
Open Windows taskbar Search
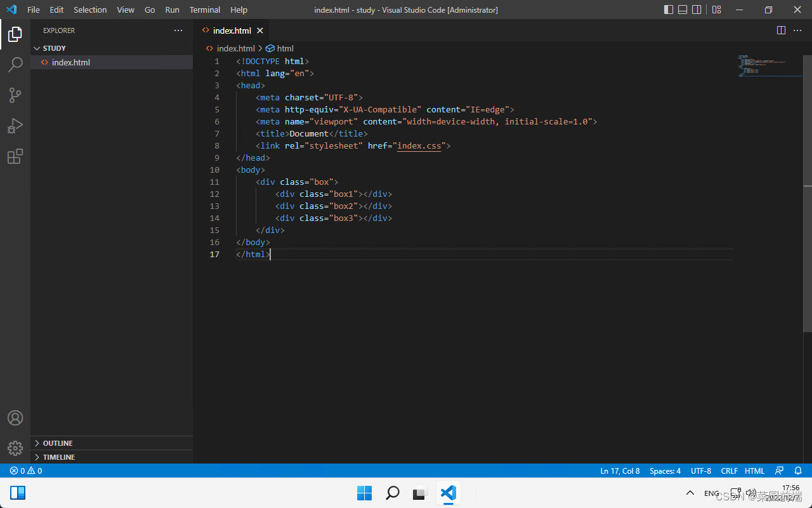[x=393, y=493]
